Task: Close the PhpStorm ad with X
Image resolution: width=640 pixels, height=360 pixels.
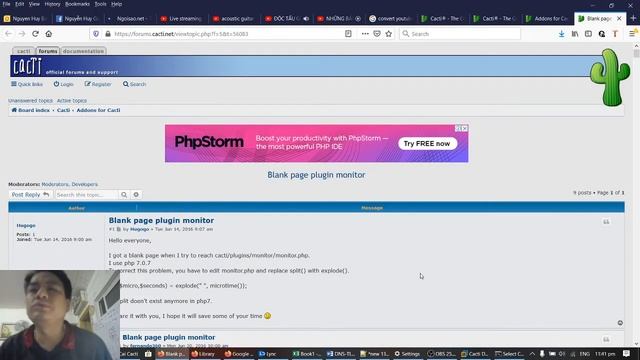Action: 465,128
